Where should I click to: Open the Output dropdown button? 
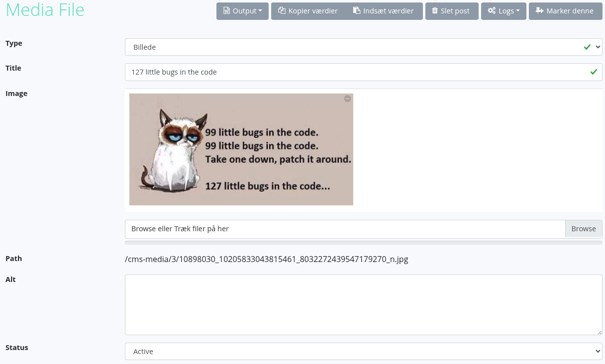pyautogui.click(x=242, y=11)
